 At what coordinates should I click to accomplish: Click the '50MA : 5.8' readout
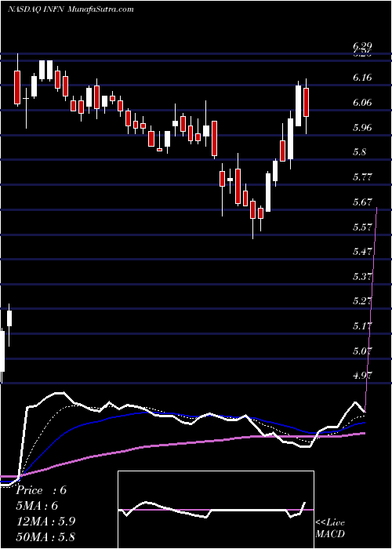pyautogui.click(x=45, y=537)
